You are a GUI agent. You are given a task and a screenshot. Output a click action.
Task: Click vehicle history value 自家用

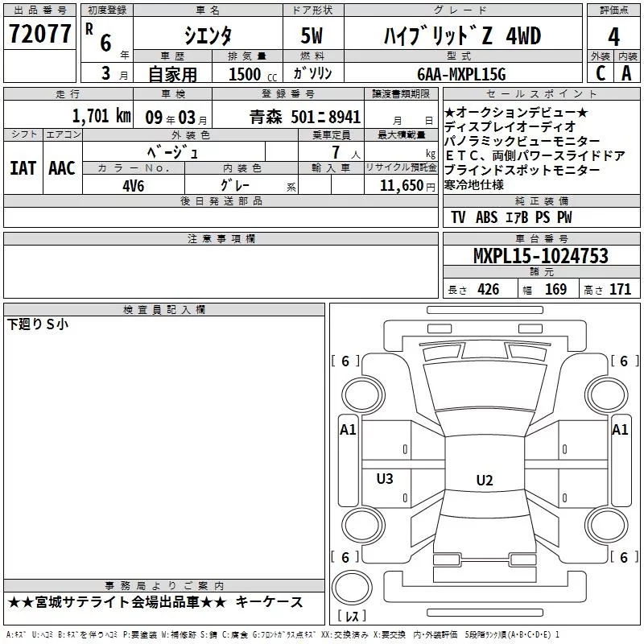tap(172, 74)
